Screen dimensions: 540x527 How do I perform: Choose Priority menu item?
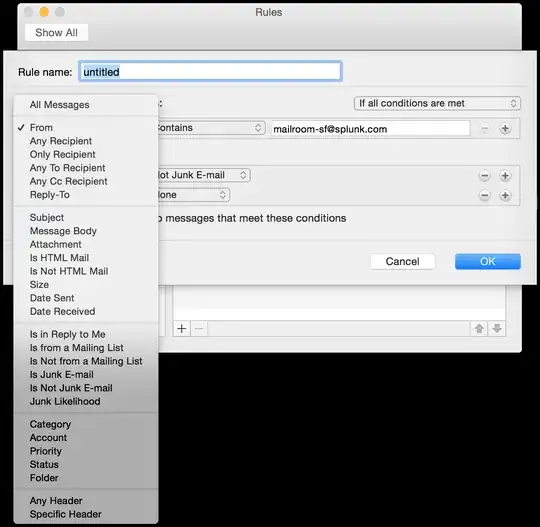pos(86,451)
